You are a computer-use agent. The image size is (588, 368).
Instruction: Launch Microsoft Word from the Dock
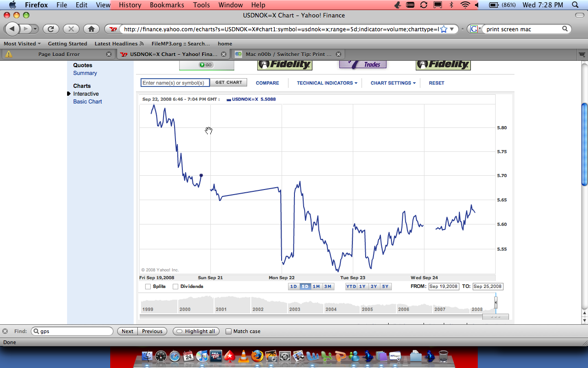point(313,356)
